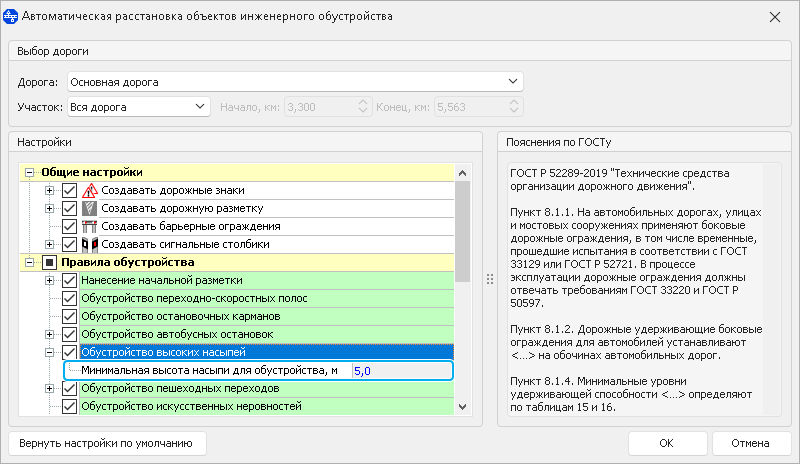The height and width of the screenshot is (464, 800).
Task: Select 'Правила обустройства' header row
Action: click(x=237, y=262)
